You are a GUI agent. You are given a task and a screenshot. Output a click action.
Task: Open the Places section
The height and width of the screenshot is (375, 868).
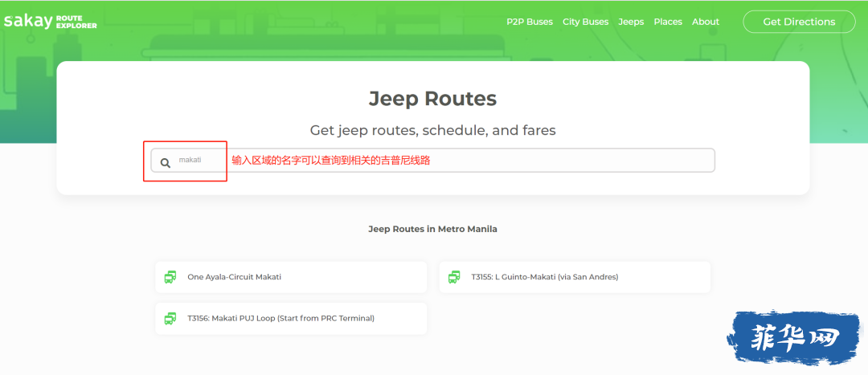(x=668, y=22)
